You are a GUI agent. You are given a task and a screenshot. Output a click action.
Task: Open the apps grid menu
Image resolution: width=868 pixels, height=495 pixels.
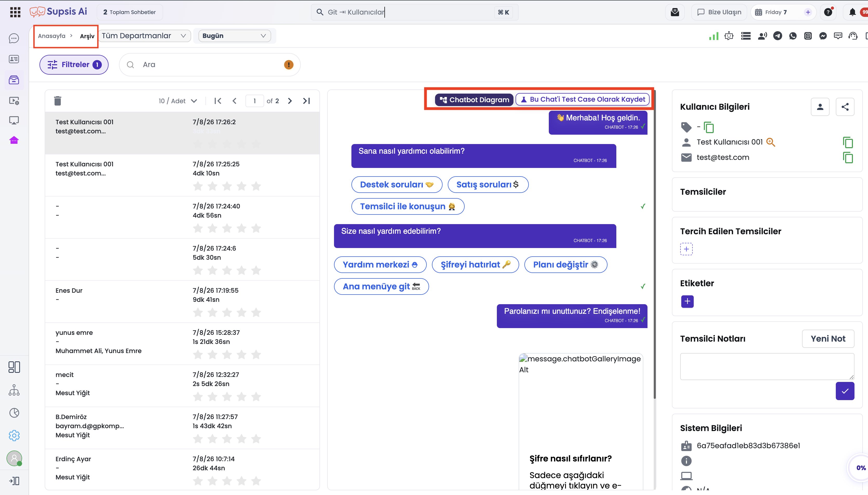click(x=15, y=12)
